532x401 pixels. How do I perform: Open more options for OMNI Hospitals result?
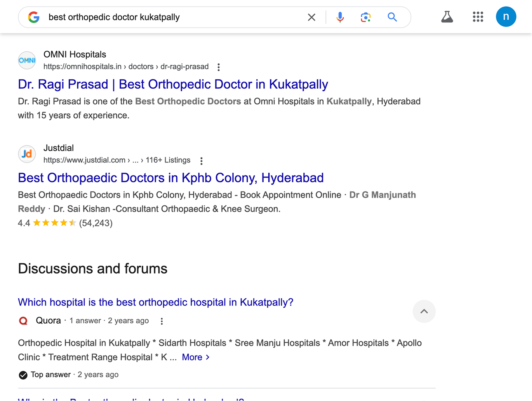pyautogui.click(x=219, y=67)
